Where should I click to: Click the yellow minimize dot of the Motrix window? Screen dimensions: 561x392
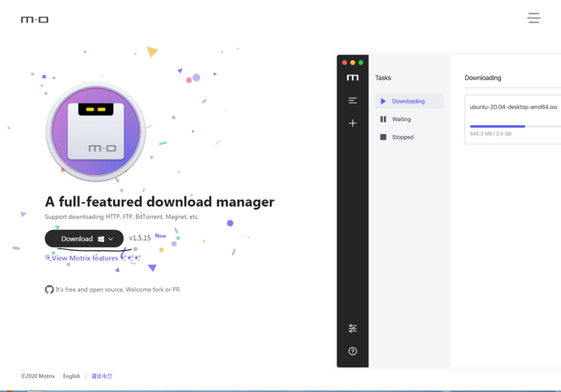point(353,63)
